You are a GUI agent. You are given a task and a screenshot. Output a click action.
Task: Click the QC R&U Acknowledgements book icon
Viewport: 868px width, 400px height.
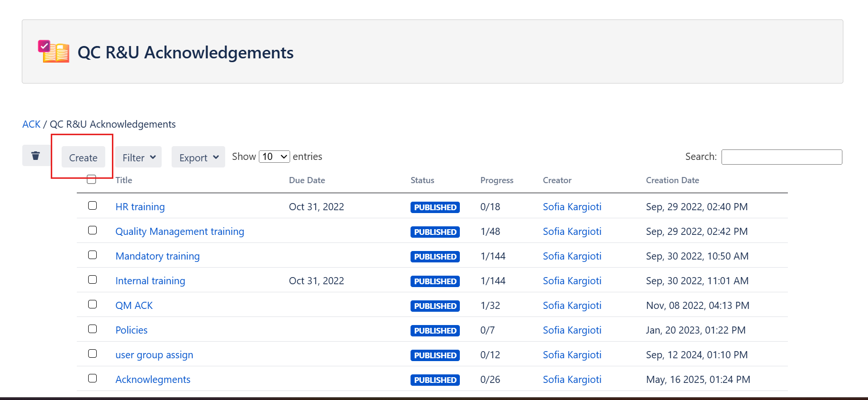54,52
